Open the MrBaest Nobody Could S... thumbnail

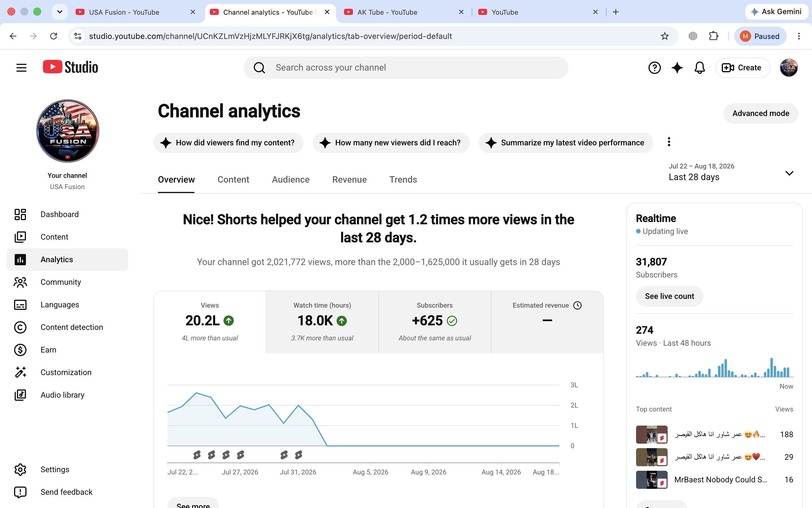(x=652, y=479)
